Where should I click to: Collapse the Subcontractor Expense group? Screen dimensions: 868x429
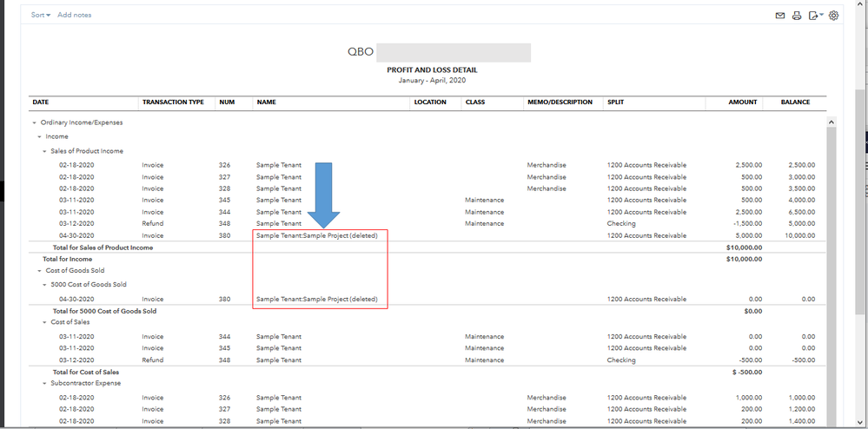(45, 383)
